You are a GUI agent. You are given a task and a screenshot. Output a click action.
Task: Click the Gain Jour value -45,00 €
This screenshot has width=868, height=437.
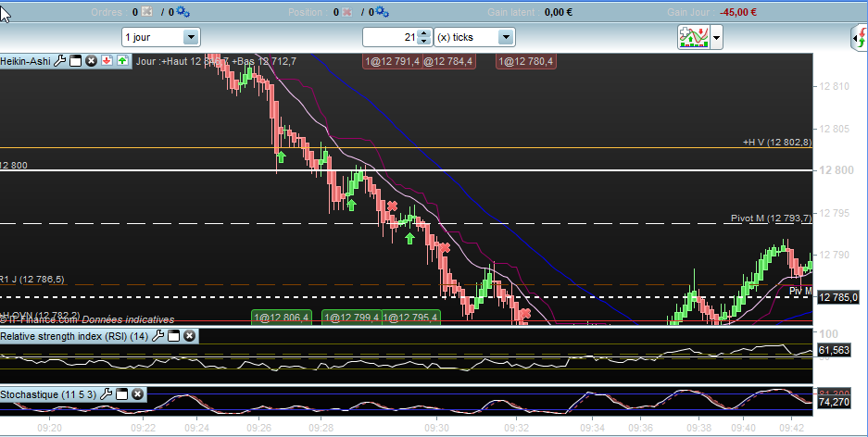coord(738,12)
